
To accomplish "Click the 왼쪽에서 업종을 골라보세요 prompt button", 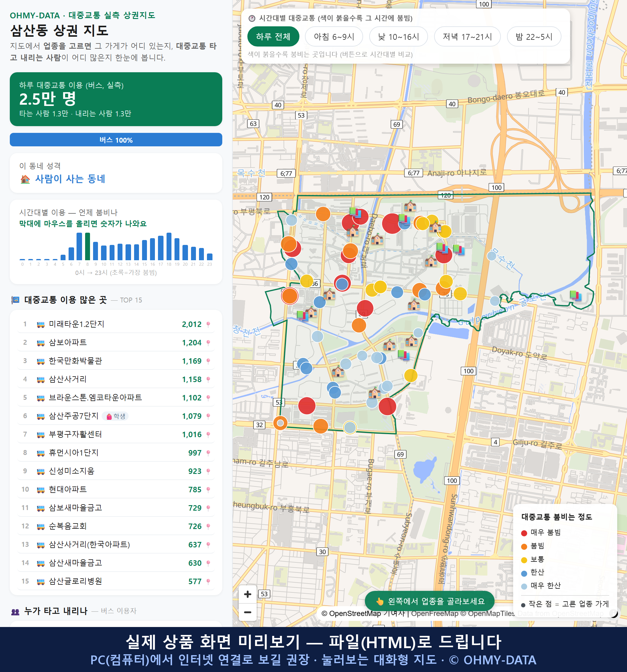I will pos(430,601).
